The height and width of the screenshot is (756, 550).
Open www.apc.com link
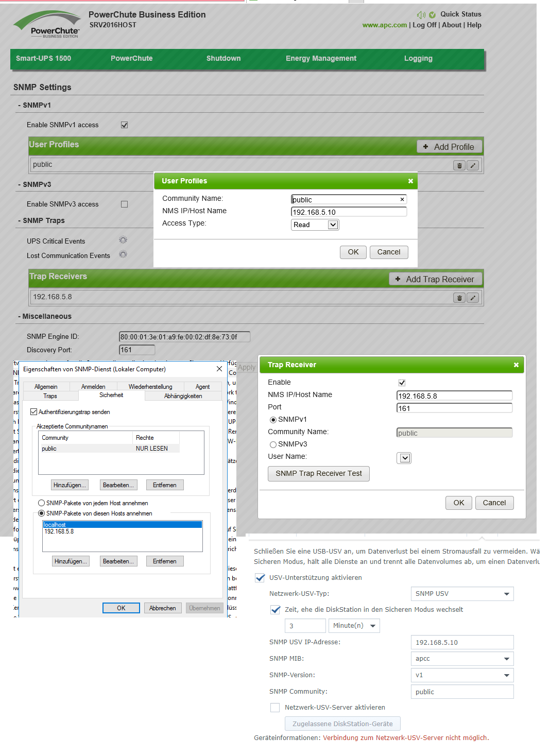point(385,25)
